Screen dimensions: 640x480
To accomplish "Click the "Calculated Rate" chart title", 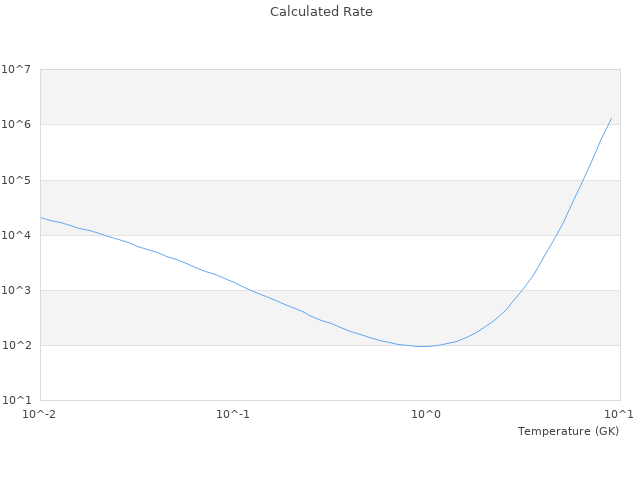I will point(320,12).
